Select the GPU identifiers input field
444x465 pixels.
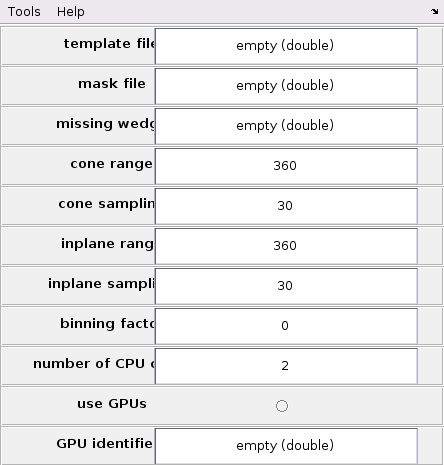tap(286, 446)
